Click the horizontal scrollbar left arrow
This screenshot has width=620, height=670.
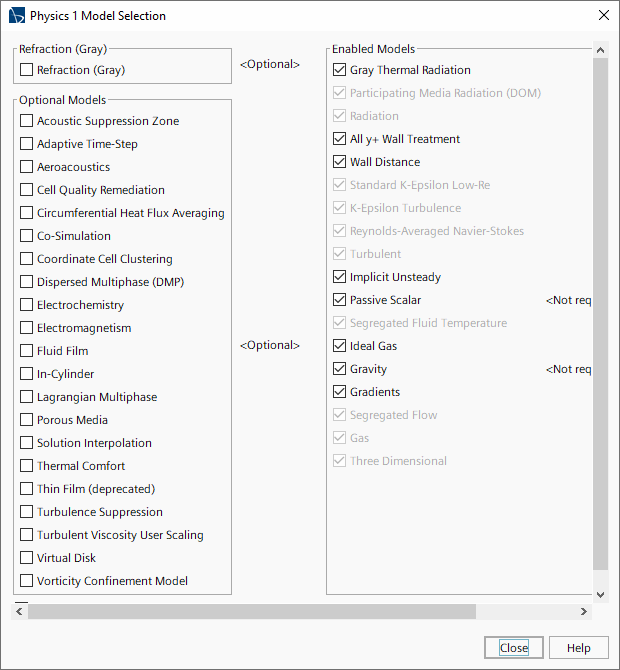(20, 611)
